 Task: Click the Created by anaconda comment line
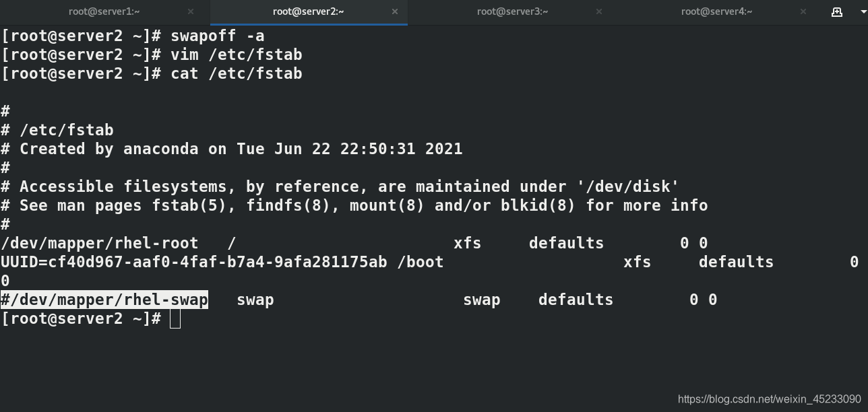232,149
